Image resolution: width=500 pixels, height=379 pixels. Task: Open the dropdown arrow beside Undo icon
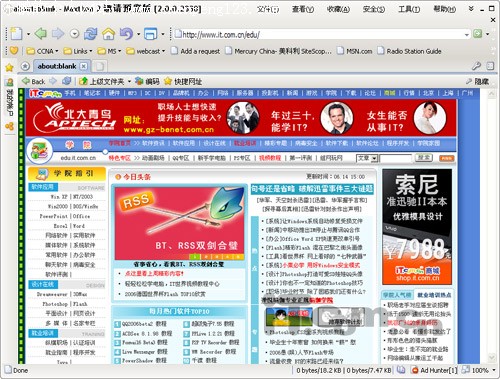(x=138, y=34)
